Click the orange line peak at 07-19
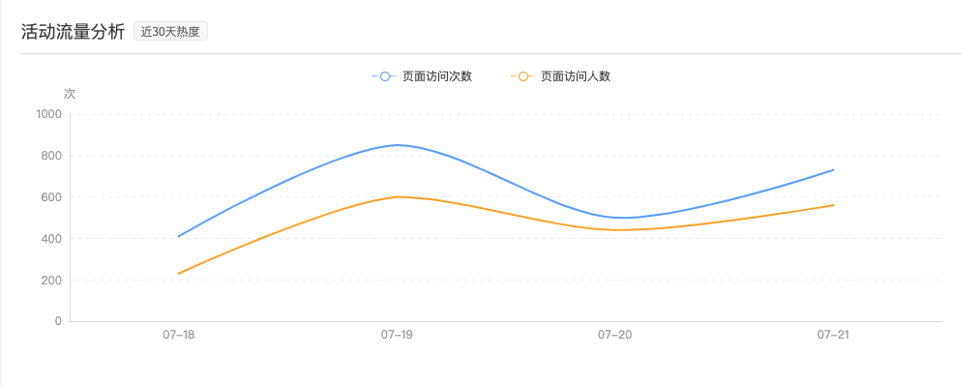Image resolution: width=980 pixels, height=386 pixels. (397, 196)
